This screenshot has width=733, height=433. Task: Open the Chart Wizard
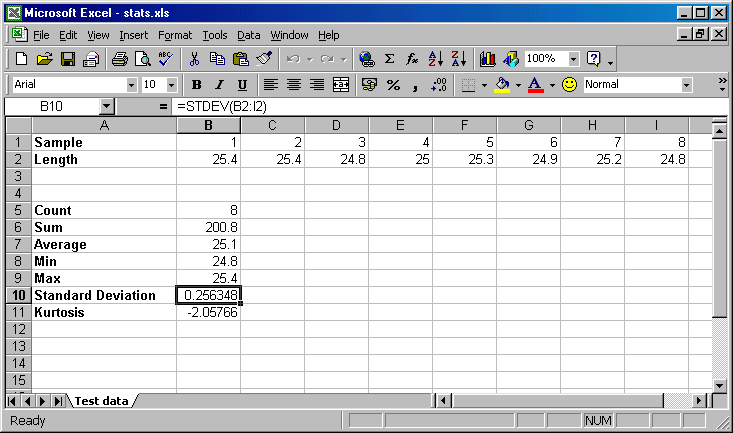[x=488, y=59]
